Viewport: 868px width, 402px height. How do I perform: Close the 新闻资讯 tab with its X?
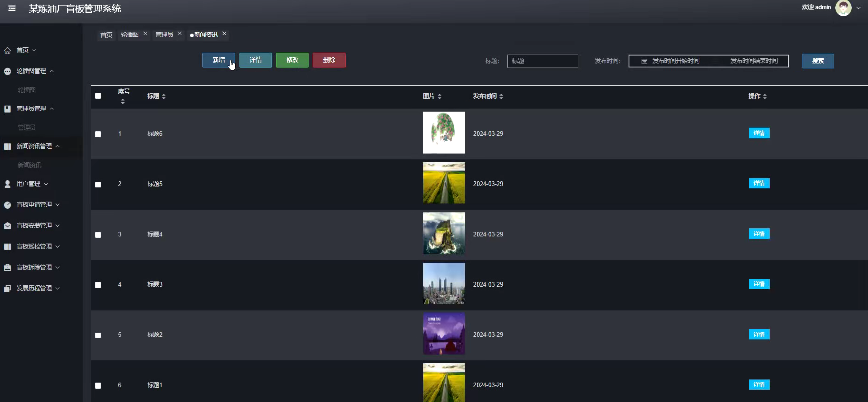coord(224,34)
